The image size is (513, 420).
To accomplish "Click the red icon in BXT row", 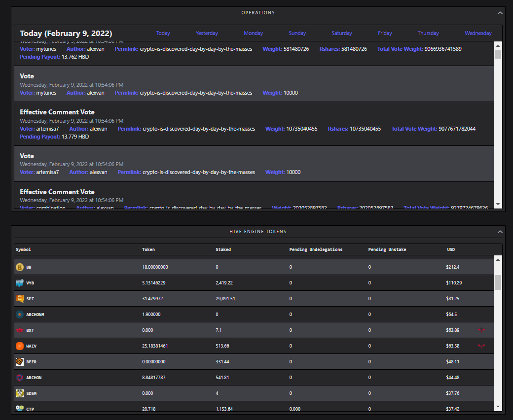I will click(x=481, y=330).
